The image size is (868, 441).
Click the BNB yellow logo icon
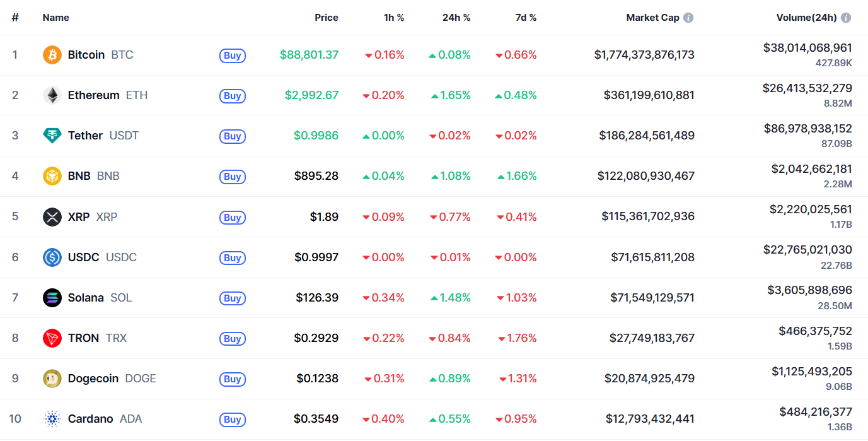(x=52, y=176)
